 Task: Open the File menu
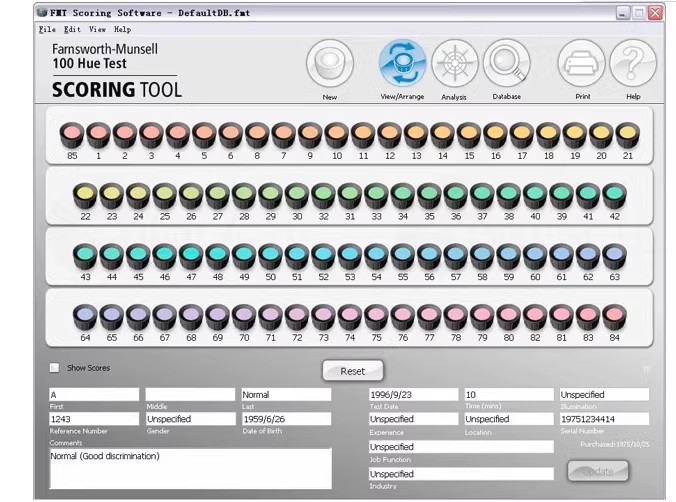point(47,30)
